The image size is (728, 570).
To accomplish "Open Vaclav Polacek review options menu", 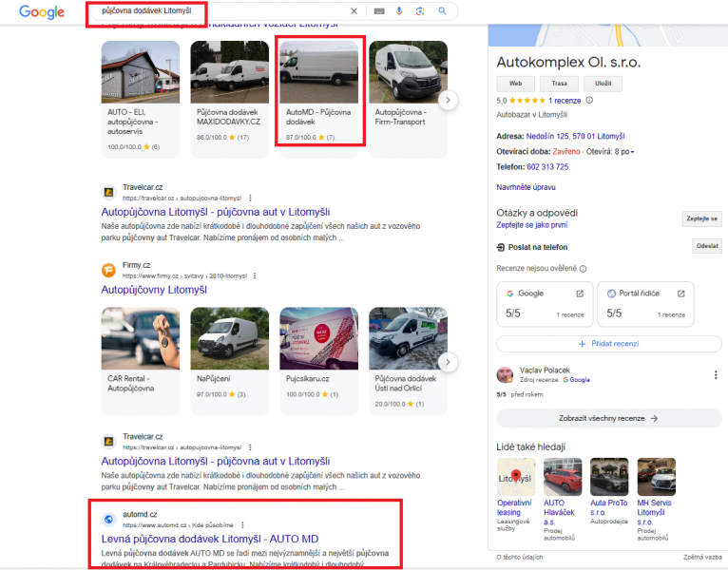I will [x=716, y=374].
